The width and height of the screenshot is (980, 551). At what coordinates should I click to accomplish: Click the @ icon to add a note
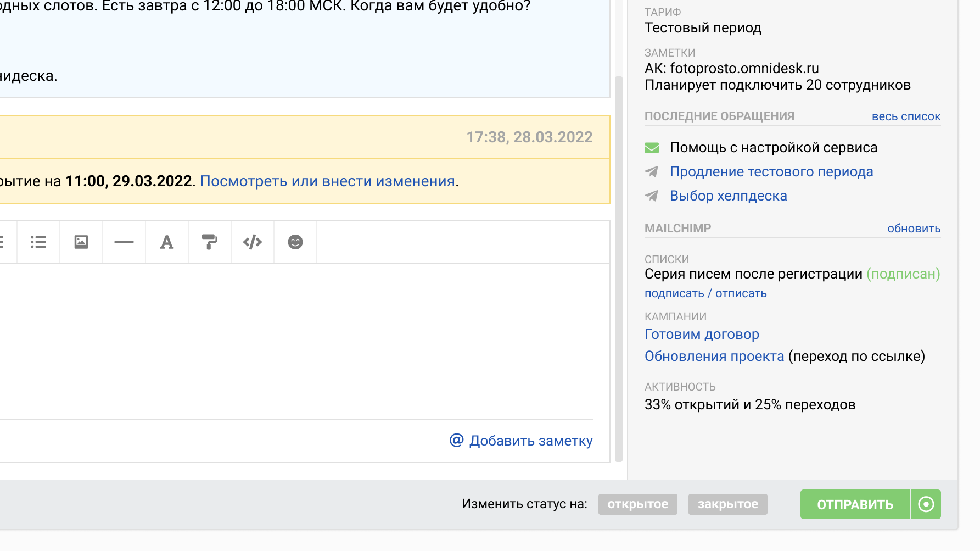coord(456,440)
